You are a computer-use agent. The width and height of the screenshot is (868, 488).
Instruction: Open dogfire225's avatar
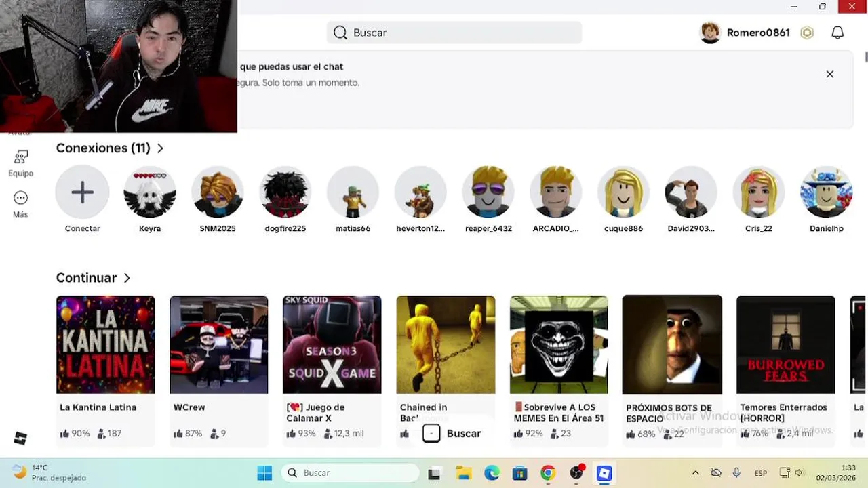[x=285, y=192]
